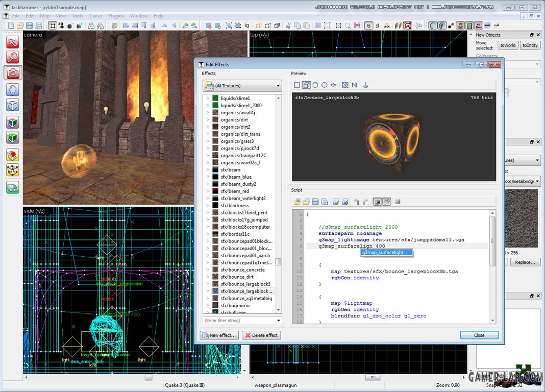Click the toWorld button
This screenshot has width=545, height=392.
[x=508, y=45]
